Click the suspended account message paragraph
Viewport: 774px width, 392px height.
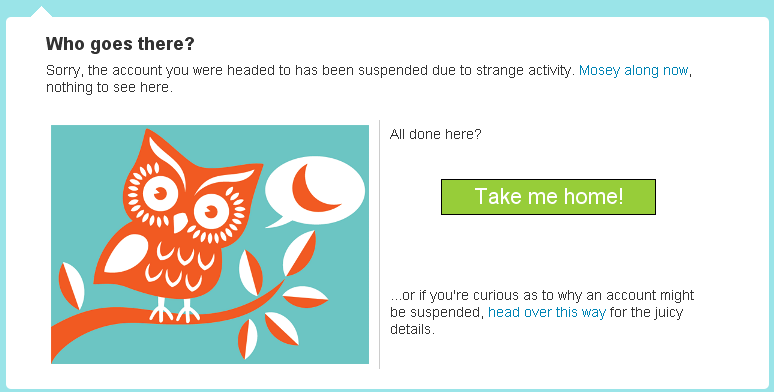click(369, 79)
